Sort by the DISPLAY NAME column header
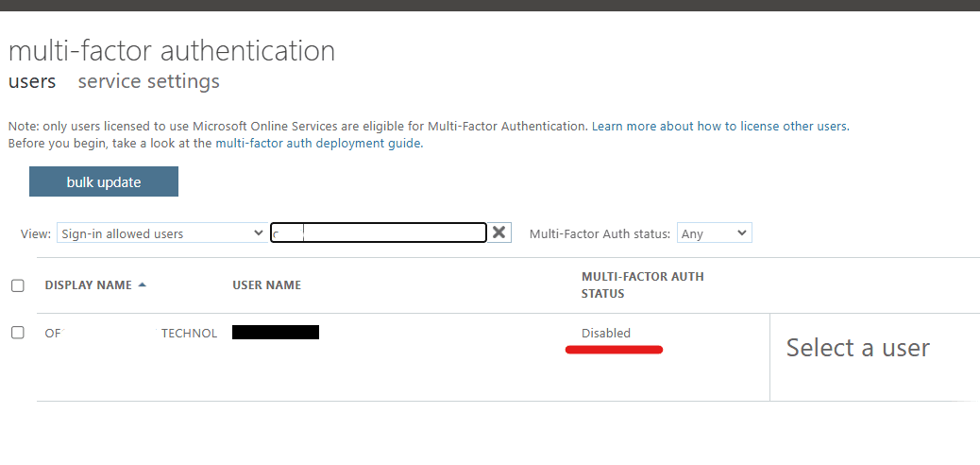 coord(88,285)
